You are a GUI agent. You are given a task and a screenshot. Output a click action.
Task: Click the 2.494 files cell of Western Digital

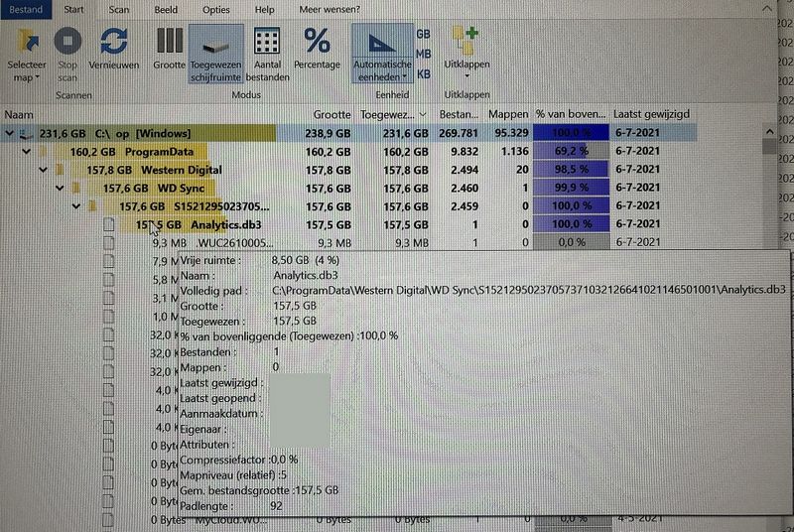tap(464, 170)
